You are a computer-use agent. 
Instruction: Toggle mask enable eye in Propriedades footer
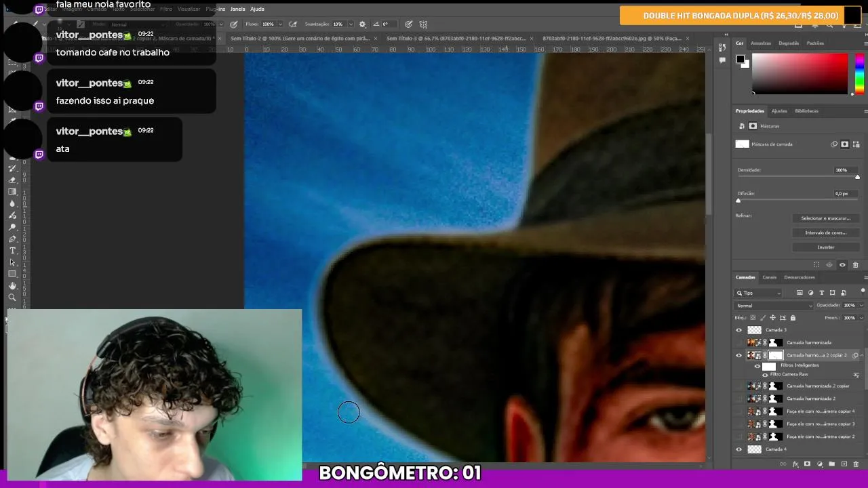[842, 265]
